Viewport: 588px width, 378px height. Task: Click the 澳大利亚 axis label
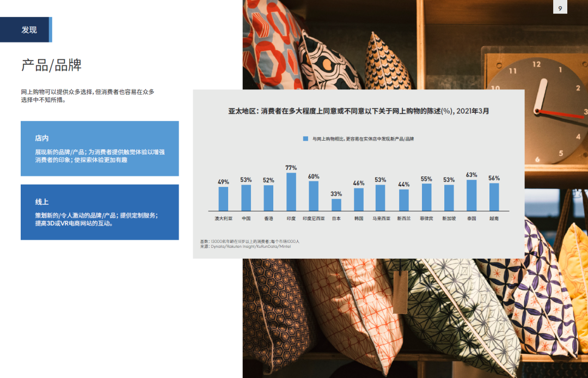[x=224, y=218]
